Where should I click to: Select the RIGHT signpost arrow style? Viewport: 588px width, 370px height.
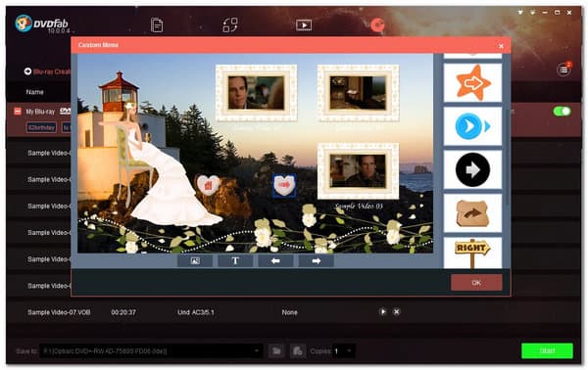click(x=472, y=254)
